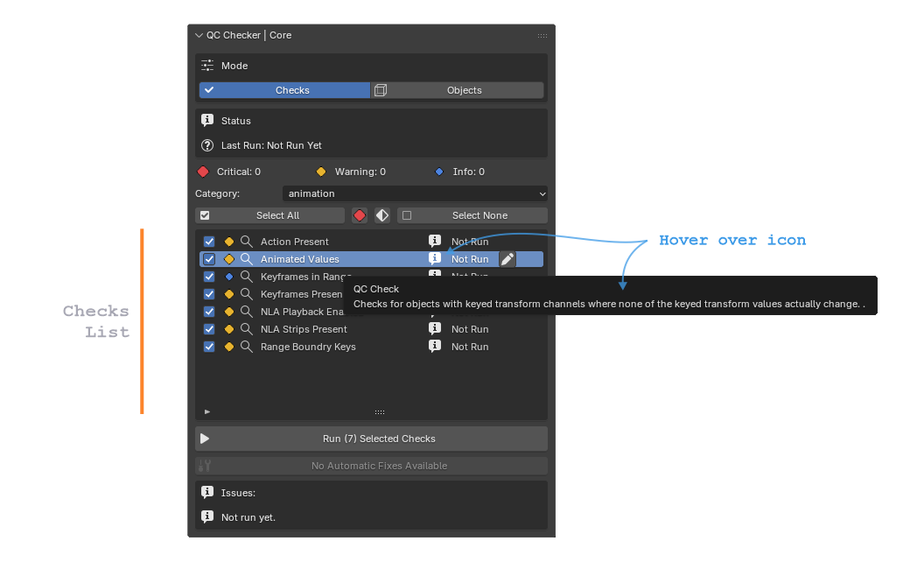The image size is (924, 562).
Task: Click the info icon for Range Boundry Keys
Action: click(434, 346)
